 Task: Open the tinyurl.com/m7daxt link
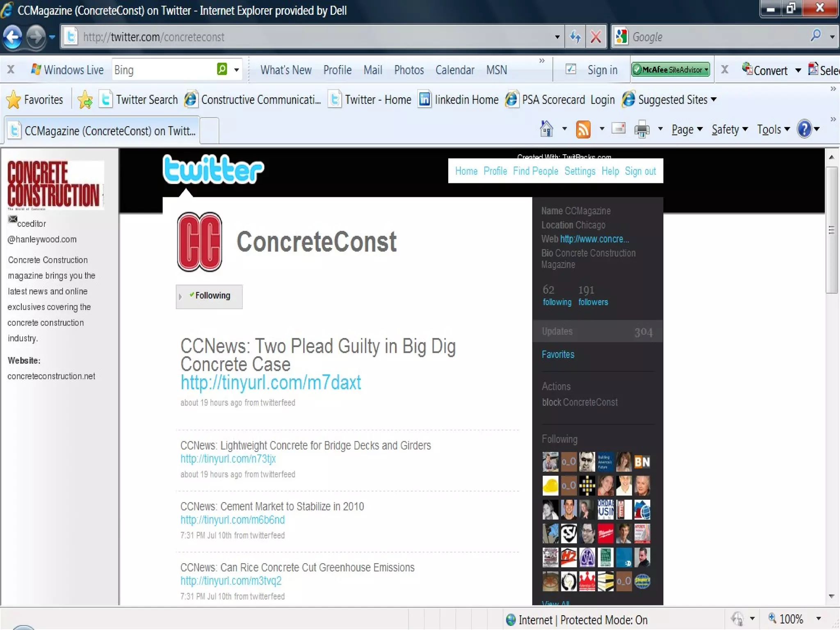[271, 383]
